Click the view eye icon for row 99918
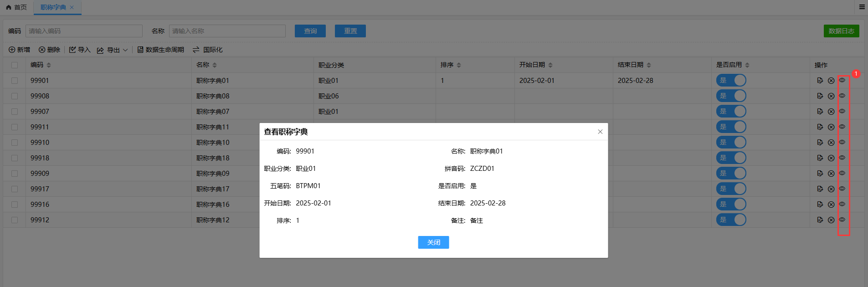This screenshot has height=287, width=868. pos(842,158)
